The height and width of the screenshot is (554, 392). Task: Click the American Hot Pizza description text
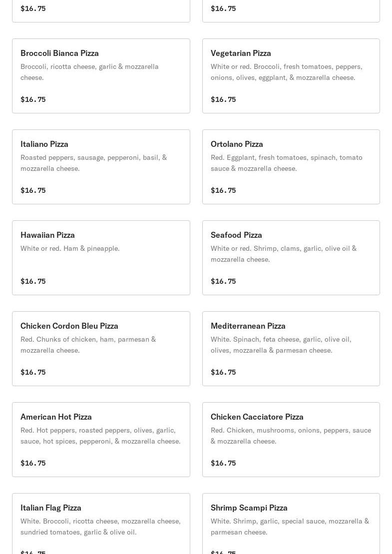100,436
